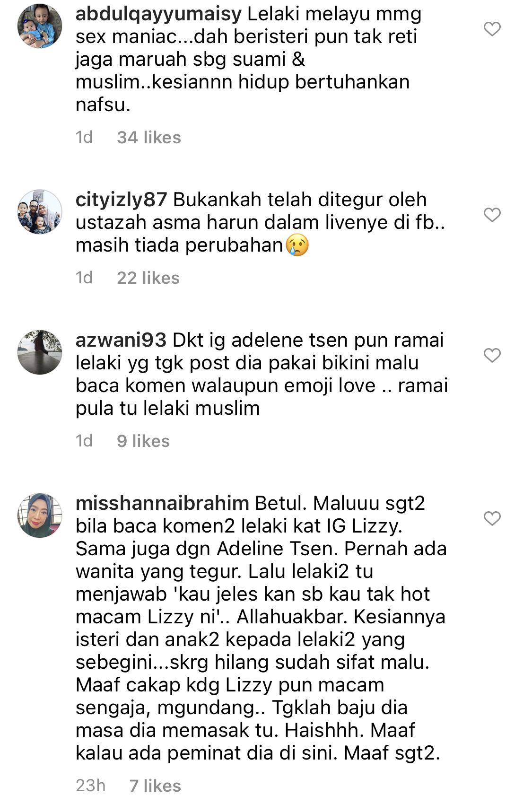The height and width of the screenshot is (804, 532).
Task: Like cityizly87's comment with heart icon
Action: 492,215
